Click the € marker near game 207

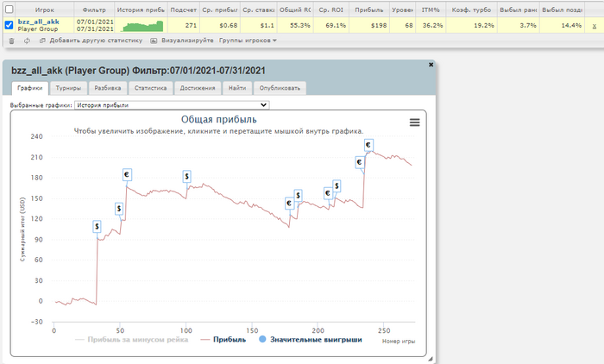pos(328,193)
